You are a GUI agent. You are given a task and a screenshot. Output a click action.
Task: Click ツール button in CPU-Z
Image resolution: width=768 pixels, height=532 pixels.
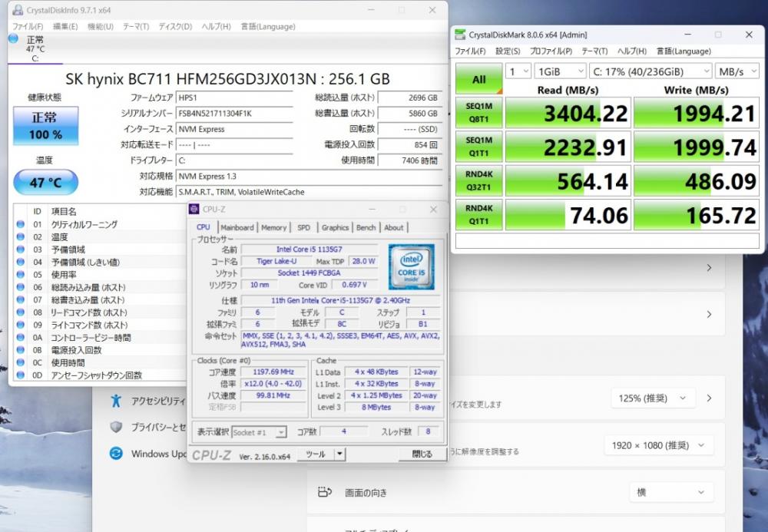pyautogui.click(x=316, y=454)
